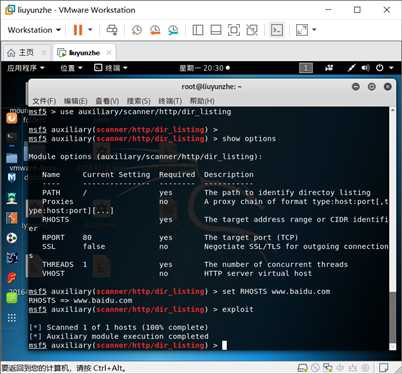The image size is (402, 374).
Task: Enter full screen mode
Action: coord(234,30)
